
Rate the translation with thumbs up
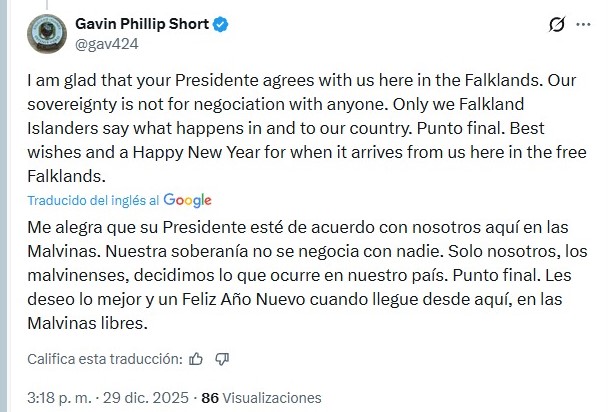[196, 359]
